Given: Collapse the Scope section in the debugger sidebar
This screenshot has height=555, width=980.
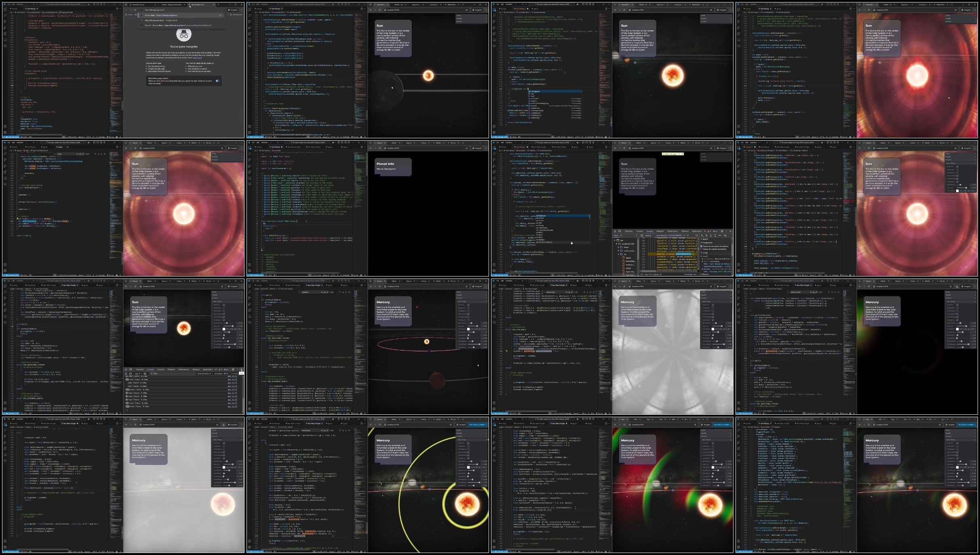Looking at the screenshot, I should point(704,253).
